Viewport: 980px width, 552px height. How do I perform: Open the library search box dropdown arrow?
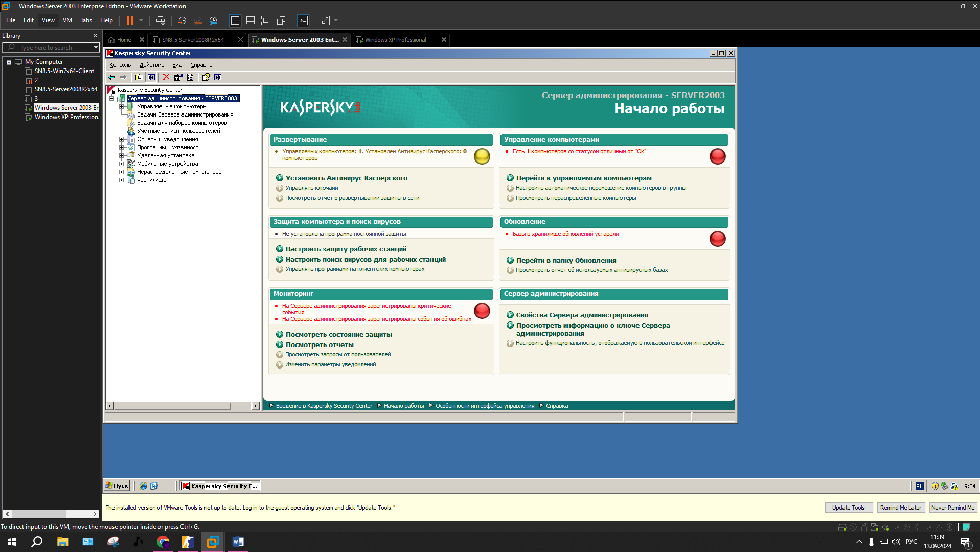[96, 48]
